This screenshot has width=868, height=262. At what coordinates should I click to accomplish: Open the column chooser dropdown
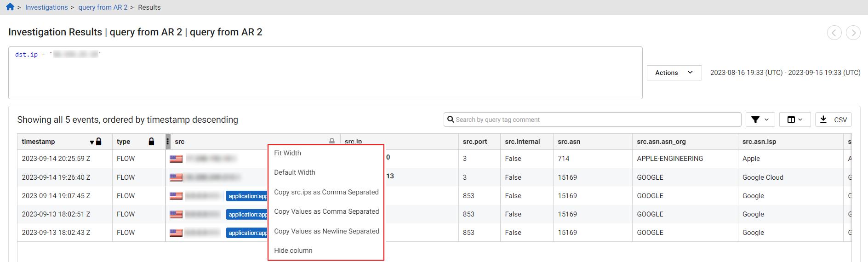click(794, 120)
